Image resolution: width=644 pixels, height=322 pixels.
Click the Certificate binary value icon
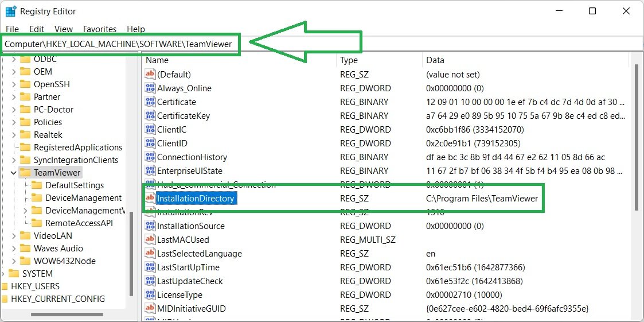(150, 102)
